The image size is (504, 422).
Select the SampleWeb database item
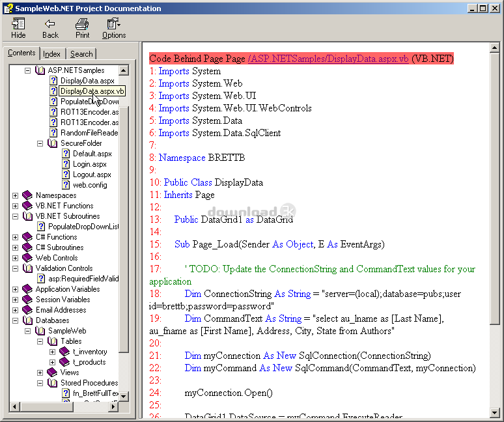point(67,331)
